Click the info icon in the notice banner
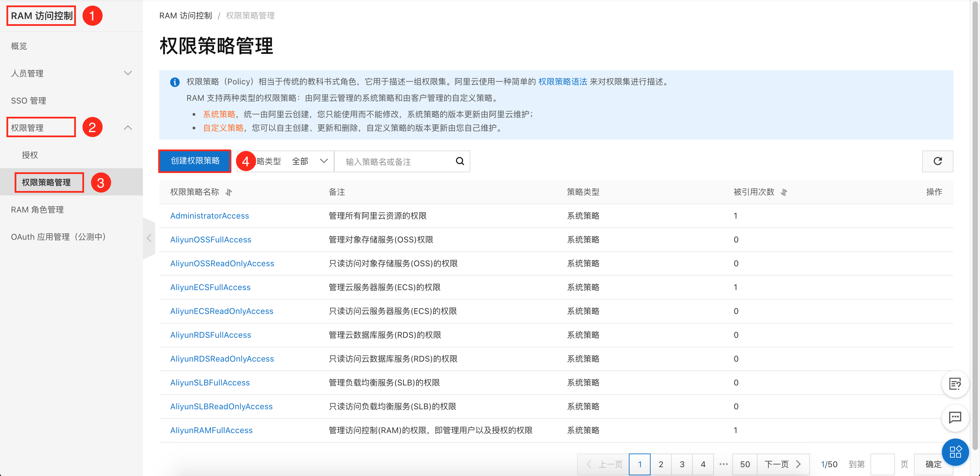This screenshot has height=476, width=980. click(175, 82)
